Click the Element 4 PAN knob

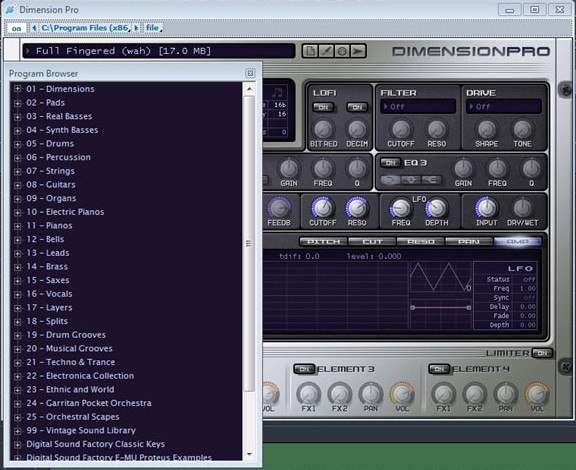point(505,394)
